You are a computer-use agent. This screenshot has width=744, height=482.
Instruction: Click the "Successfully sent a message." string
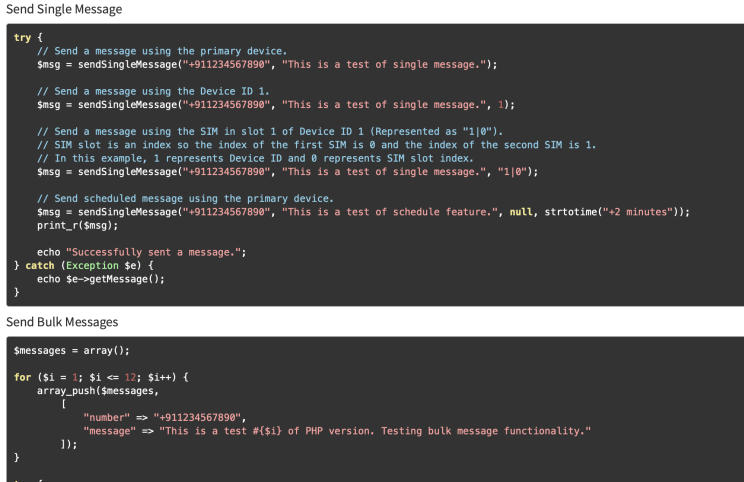pyautogui.click(x=153, y=252)
